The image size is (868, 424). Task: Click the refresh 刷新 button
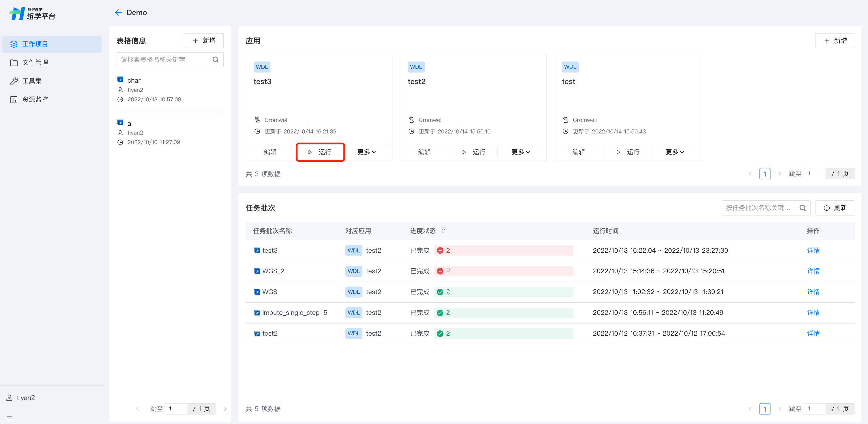point(835,208)
